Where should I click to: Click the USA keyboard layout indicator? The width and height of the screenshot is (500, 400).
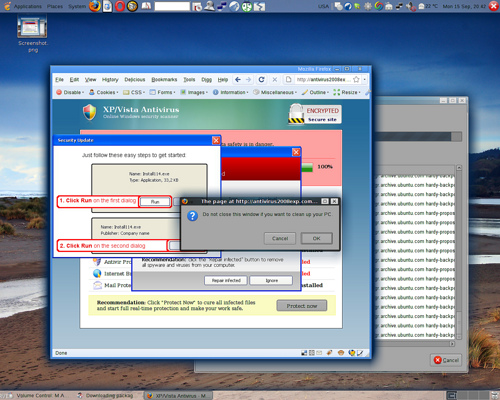click(x=323, y=6)
